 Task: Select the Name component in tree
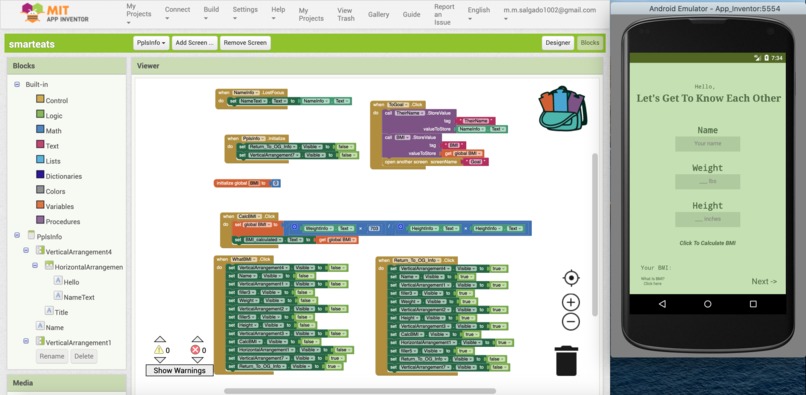(50, 327)
